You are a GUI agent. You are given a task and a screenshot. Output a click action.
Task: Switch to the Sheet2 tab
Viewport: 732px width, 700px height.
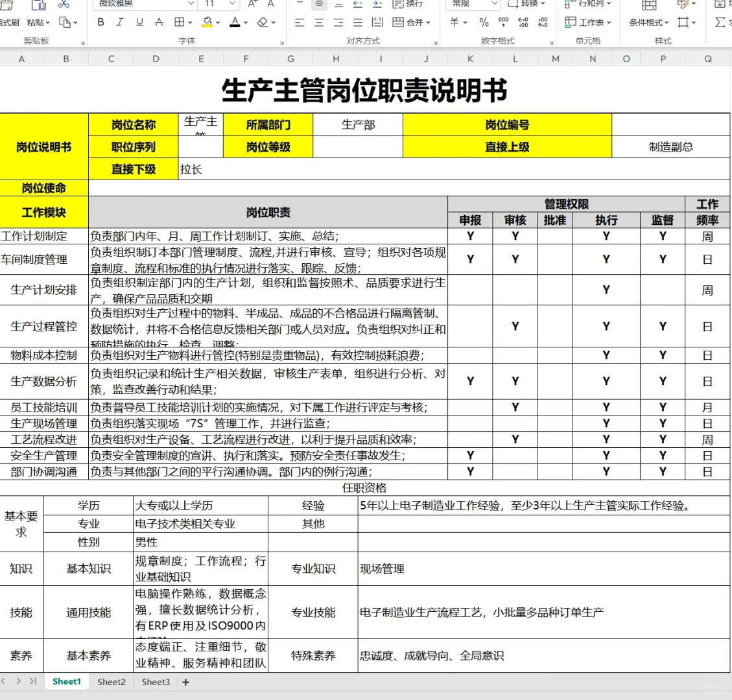pyautogui.click(x=111, y=682)
